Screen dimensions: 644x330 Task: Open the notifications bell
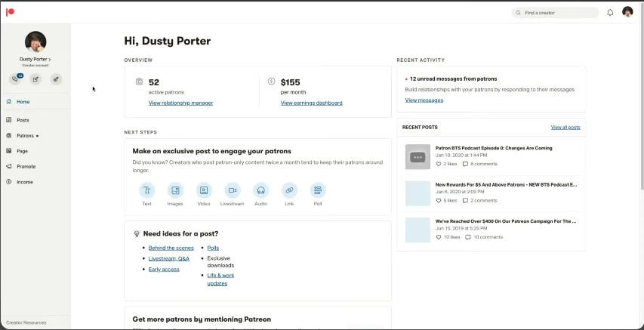pyautogui.click(x=610, y=13)
